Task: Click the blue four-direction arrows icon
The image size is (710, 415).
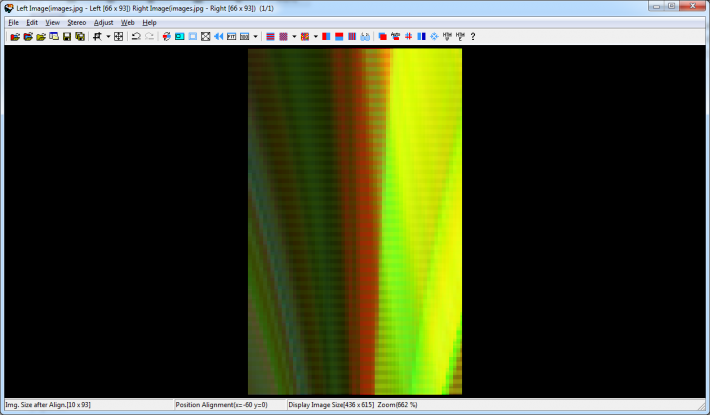Action: tap(434, 37)
